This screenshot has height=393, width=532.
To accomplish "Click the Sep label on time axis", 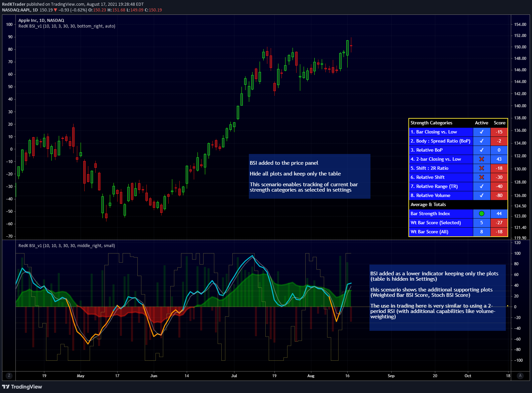I will 391,376.
